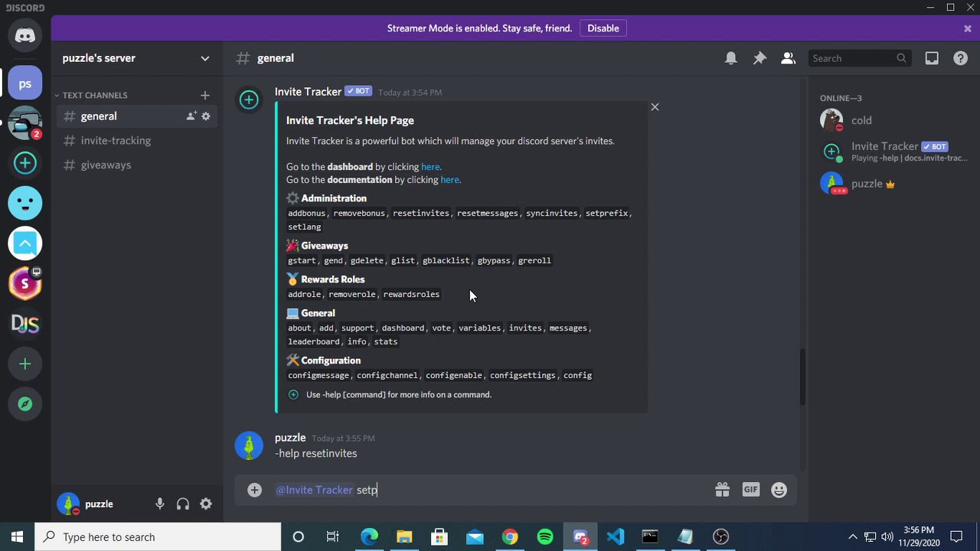Open the blue smiley face server icon
The height and width of the screenshot is (551, 980).
25,203
